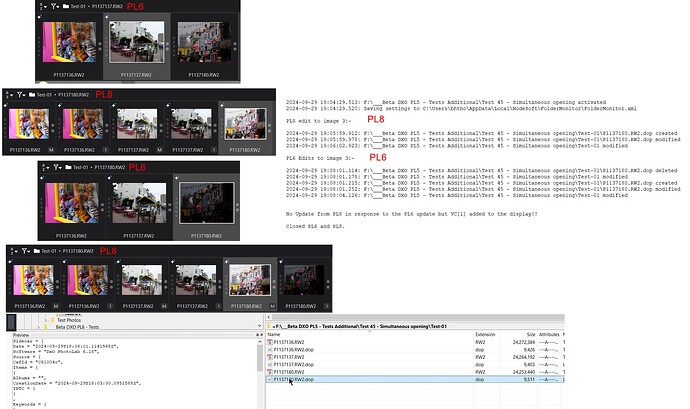Open filter menu in PL6 strip titled P1137137.RW2

[55, 6]
